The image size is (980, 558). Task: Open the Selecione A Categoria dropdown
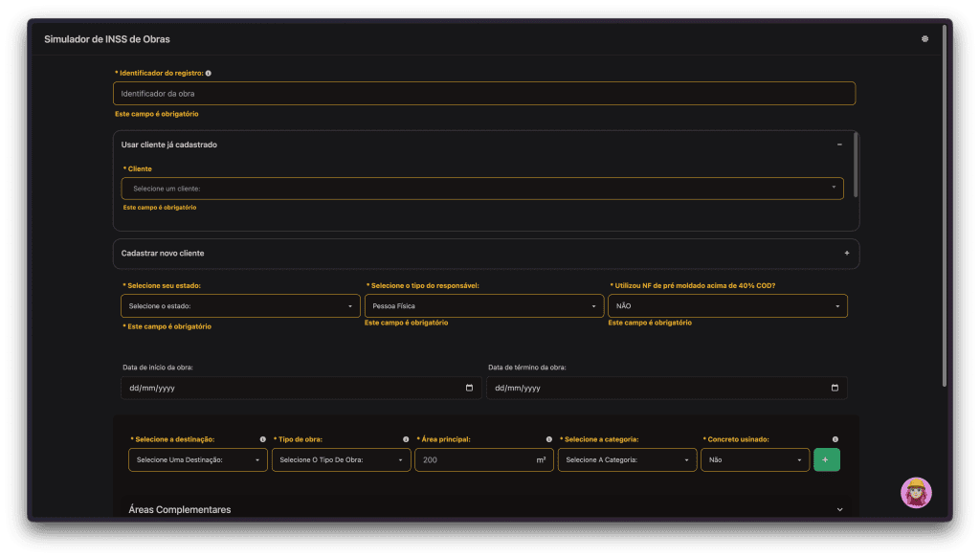point(627,460)
